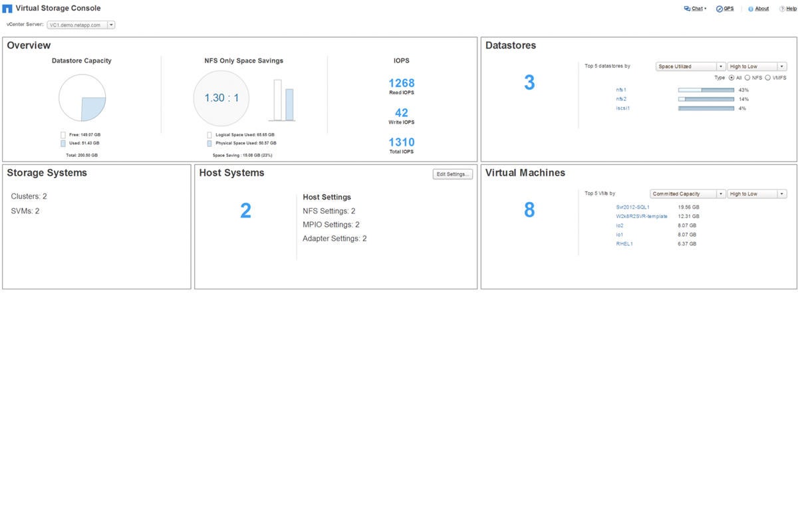The width and height of the screenshot is (798, 532).
Task: Click the QPS circle icon
Action: 720,9
